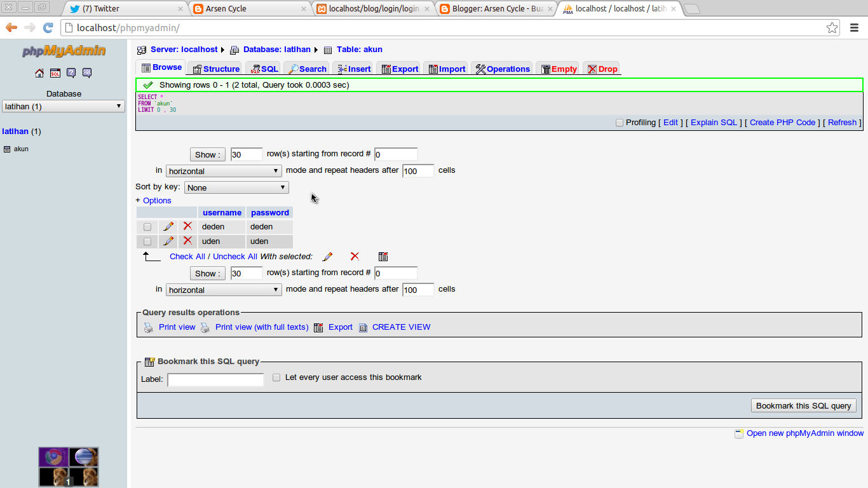Open the database selection dropdown
Screen dimensions: 868x488
(63, 106)
